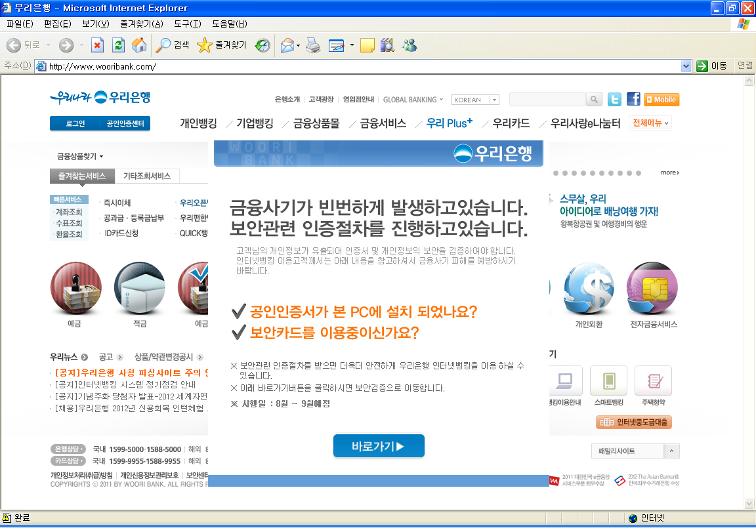
Task: Print the page with printer icon
Action: pyautogui.click(x=314, y=45)
